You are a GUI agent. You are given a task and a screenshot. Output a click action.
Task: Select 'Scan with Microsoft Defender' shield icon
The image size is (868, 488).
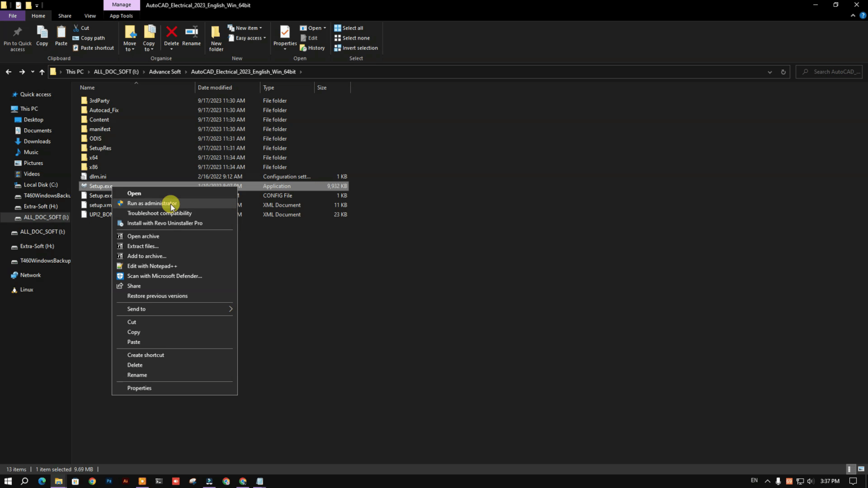[120, 276]
